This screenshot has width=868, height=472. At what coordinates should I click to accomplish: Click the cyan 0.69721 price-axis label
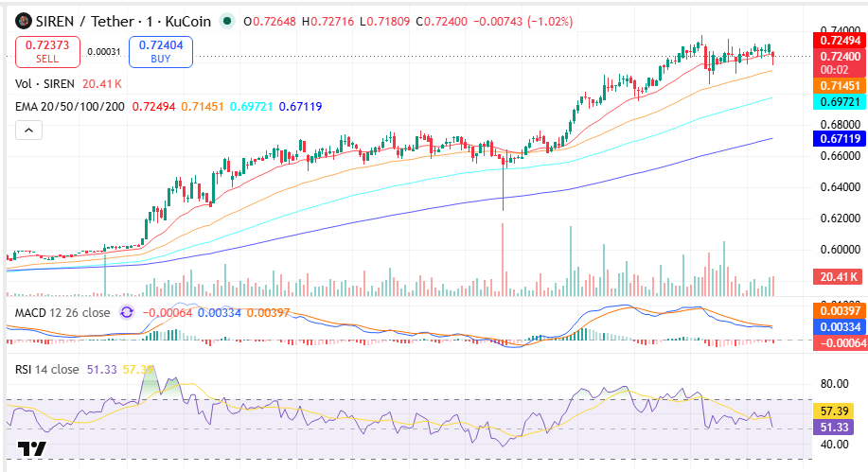(840, 102)
